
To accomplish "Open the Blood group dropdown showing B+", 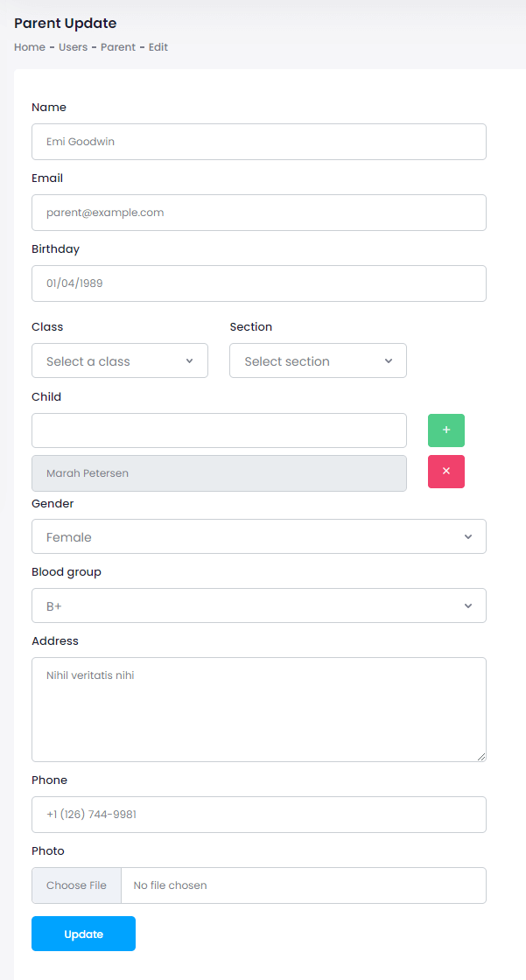I will [258, 605].
